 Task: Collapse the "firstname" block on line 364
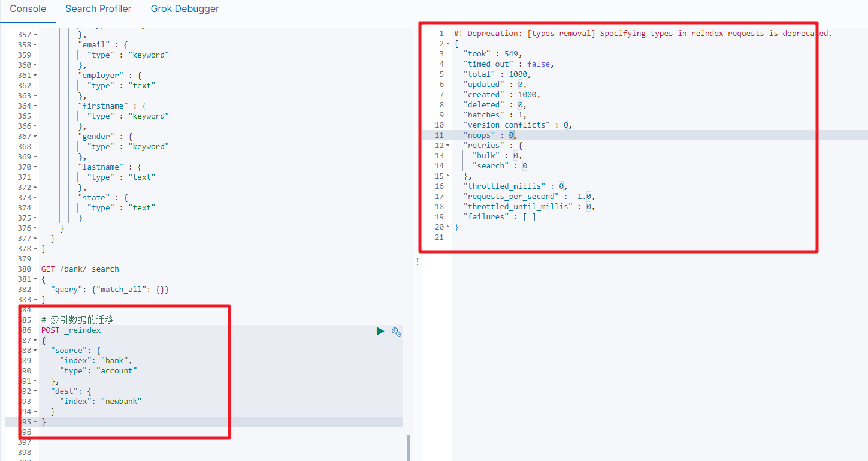tap(35, 106)
